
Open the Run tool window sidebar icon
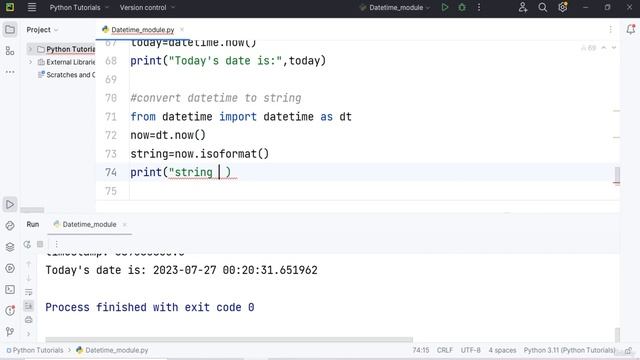10,204
